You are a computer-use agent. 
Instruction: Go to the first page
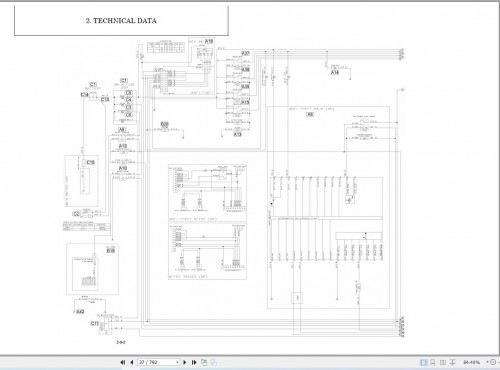123,362
